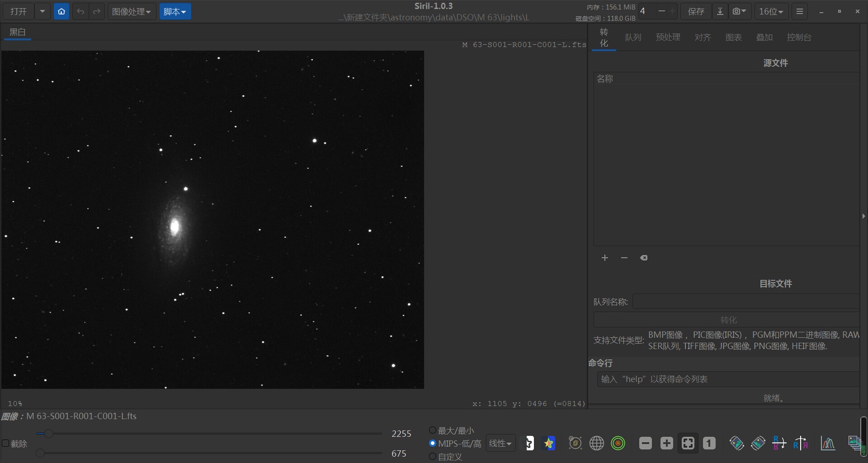Select the MIPS-低/高 radio option

[x=433, y=444]
